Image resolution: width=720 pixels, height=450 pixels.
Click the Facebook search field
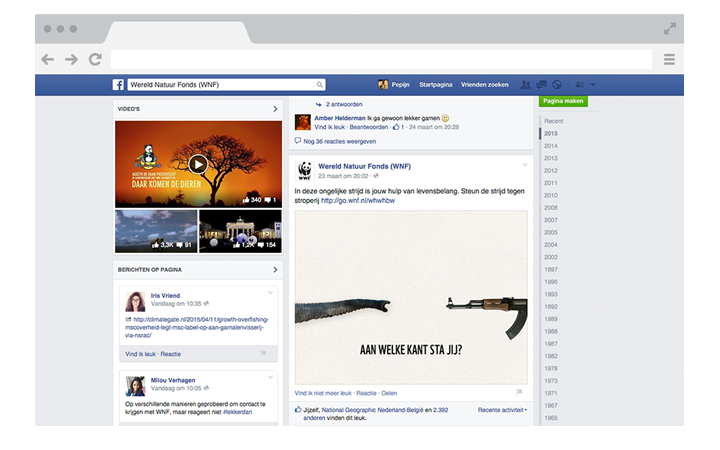220,84
